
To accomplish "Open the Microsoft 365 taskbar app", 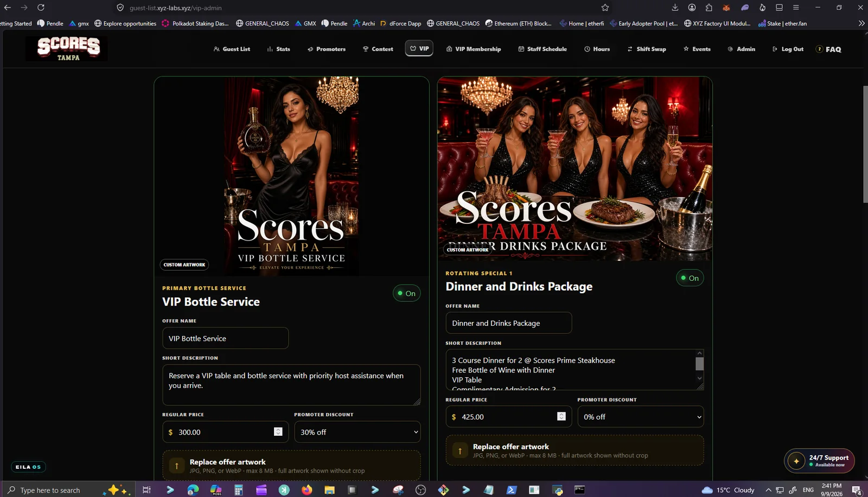I will click(x=216, y=490).
